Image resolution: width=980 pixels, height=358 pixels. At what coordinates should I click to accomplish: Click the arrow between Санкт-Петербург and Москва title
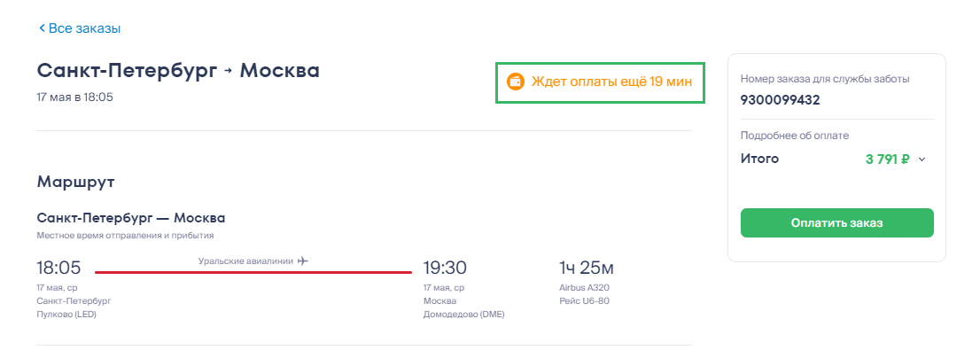tap(228, 71)
